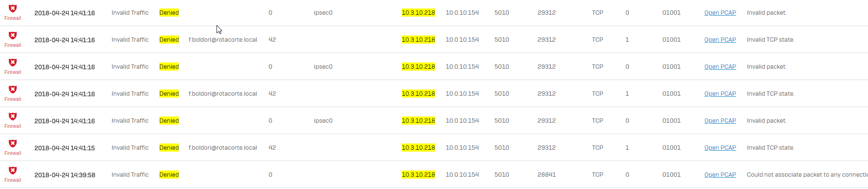Viewport: 868px width, 189px height.
Task: Open PCAP link in the third log row
Action: coord(720,67)
